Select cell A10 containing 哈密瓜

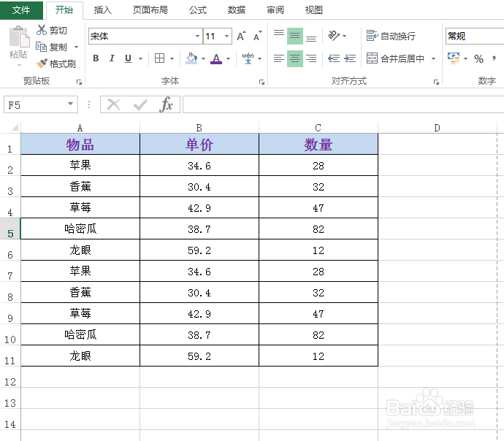(80, 334)
